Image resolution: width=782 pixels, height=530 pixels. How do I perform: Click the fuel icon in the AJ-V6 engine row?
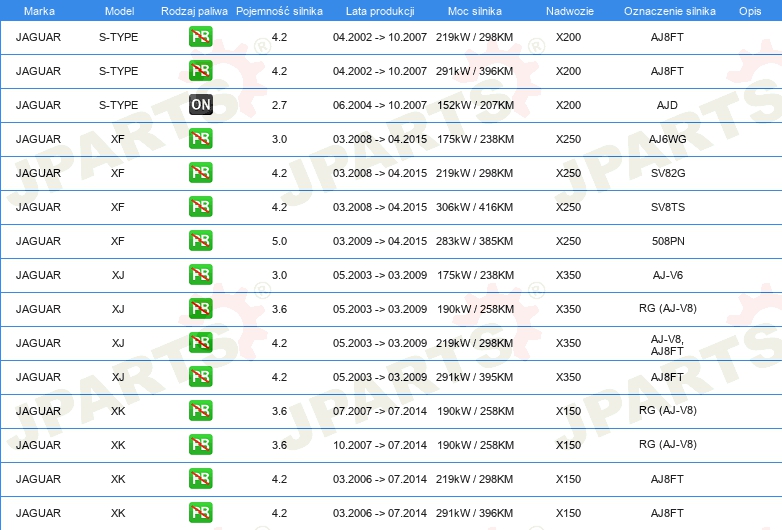[200, 275]
